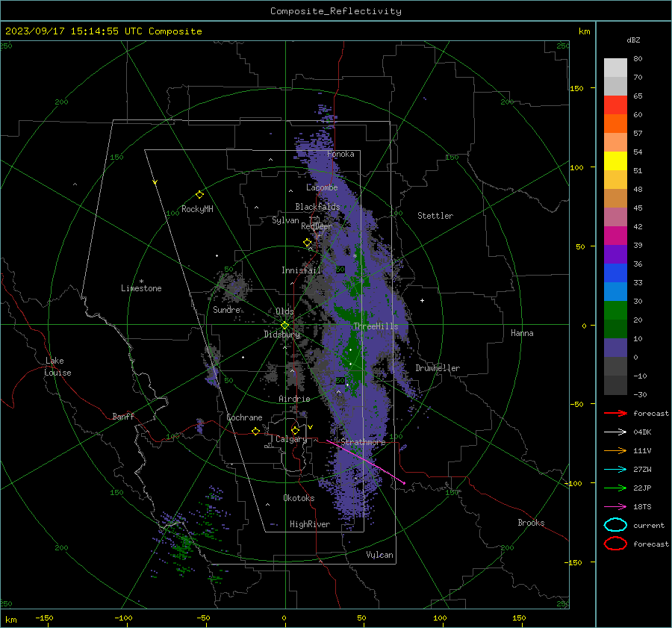
Task: Click the magenta 18TS track line near Strathmore
Action: pos(365,461)
